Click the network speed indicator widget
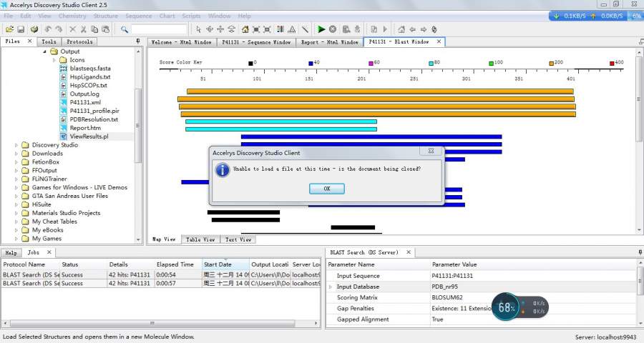The width and height of the screenshot is (644, 343). pos(595,16)
